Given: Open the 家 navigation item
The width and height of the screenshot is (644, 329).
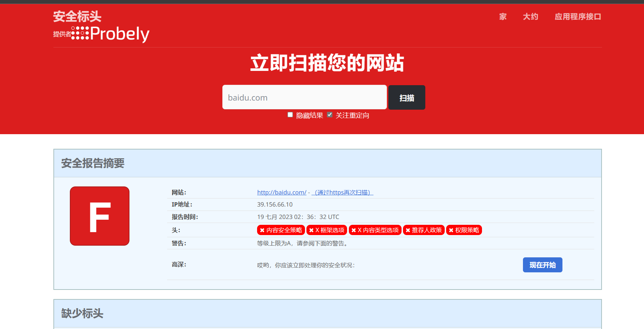Looking at the screenshot, I should click(503, 16).
